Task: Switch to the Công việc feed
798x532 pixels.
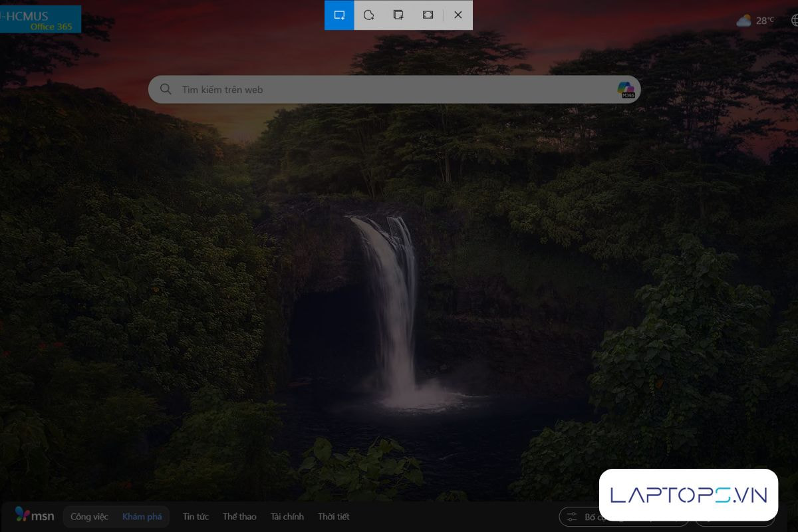Action: click(x=89, y=517)
